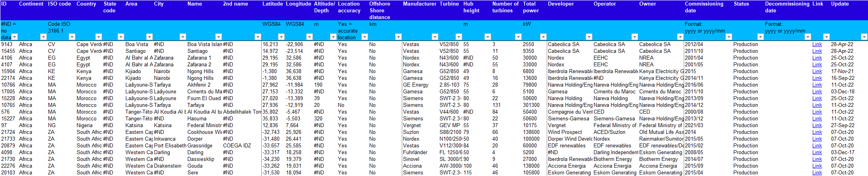Select location accuracy cell 'No' for Tarfaya
868x176 pixels.
point(352,105)
